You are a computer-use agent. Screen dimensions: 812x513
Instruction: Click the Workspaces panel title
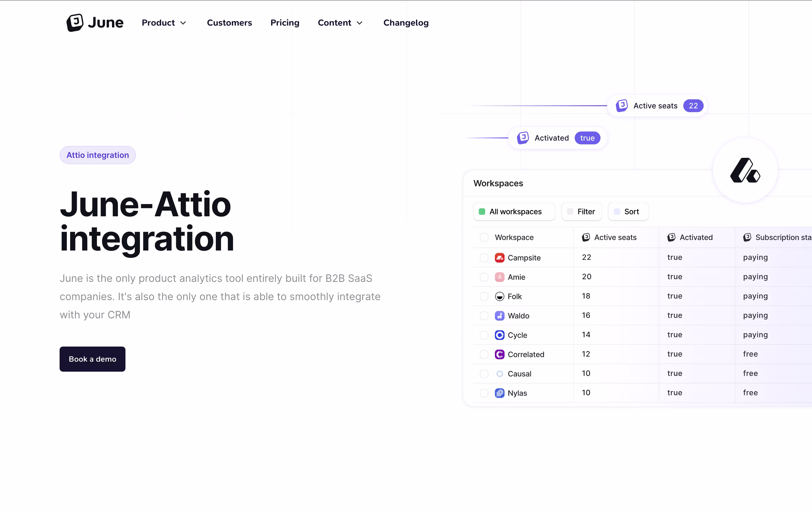click(498, 183)
